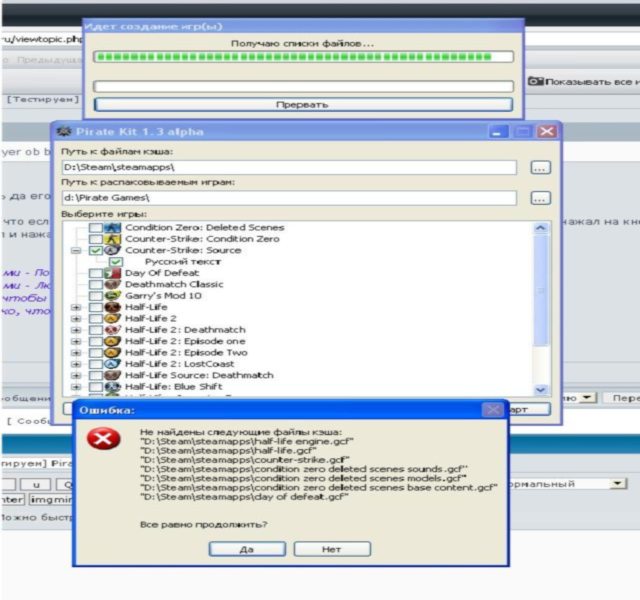Expand the Half-Life tree node
The width and height of the screenshot is (640, 600).
tap(76, 307)
